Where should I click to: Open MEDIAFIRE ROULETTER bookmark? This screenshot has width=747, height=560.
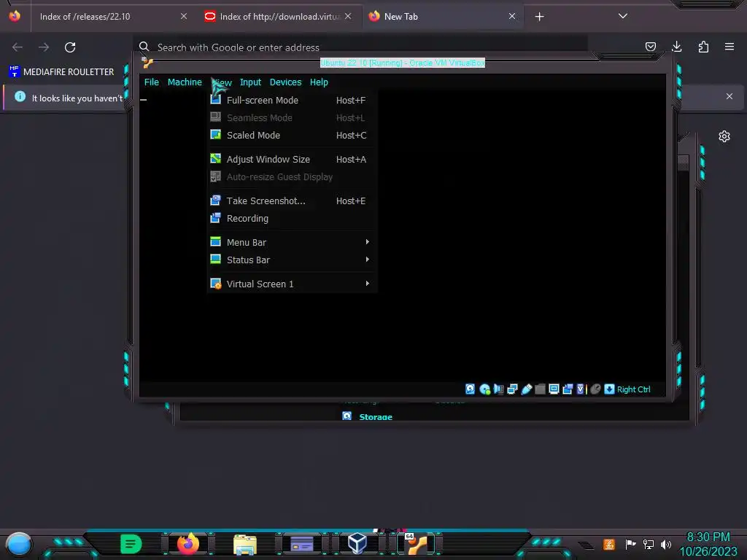pyautogui.click(x=61, y=72)
